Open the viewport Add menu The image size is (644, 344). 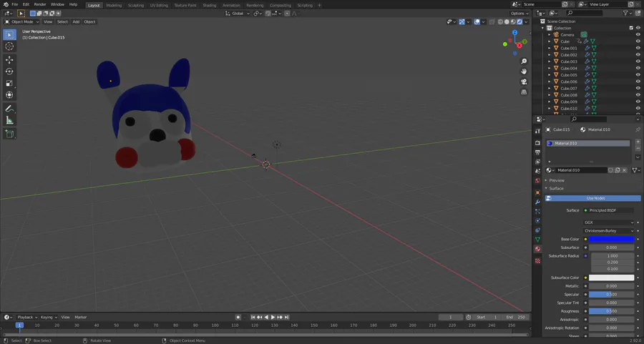76,21
